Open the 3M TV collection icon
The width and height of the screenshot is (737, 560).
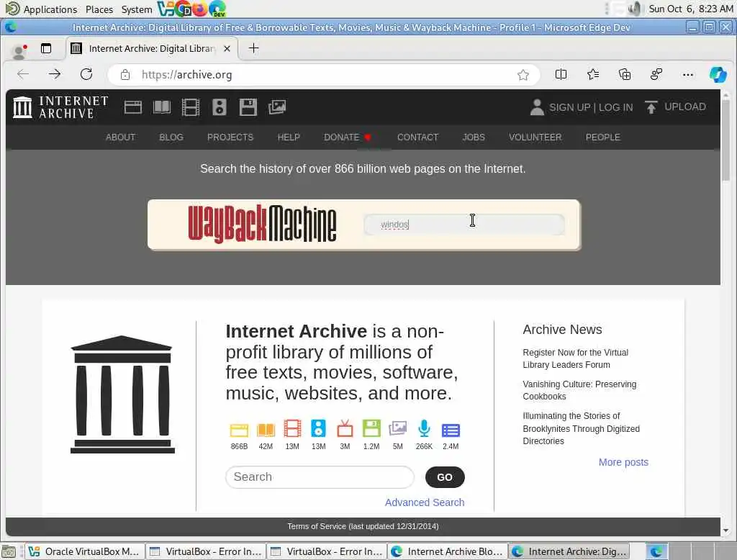click(345, 429)
